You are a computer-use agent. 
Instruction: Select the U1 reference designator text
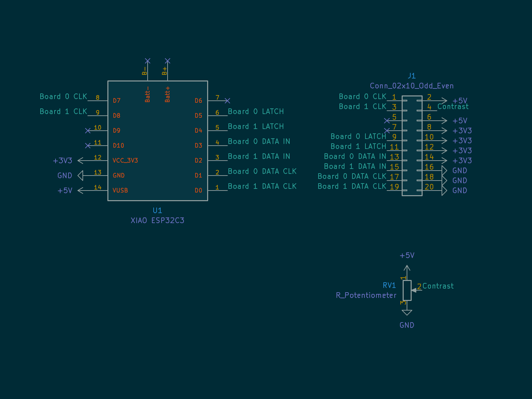coord(157,210)
